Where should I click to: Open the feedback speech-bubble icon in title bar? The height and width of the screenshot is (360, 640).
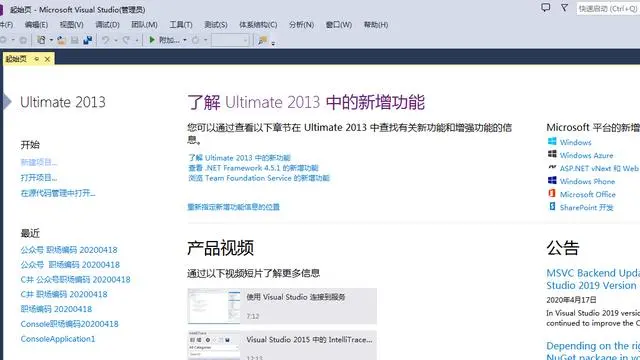[545, 7]
